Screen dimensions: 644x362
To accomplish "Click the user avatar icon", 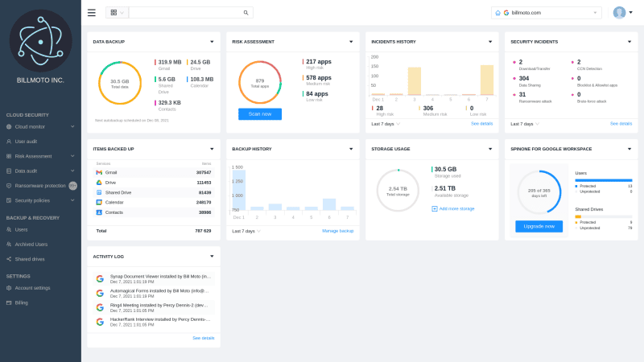I will 619,13.
